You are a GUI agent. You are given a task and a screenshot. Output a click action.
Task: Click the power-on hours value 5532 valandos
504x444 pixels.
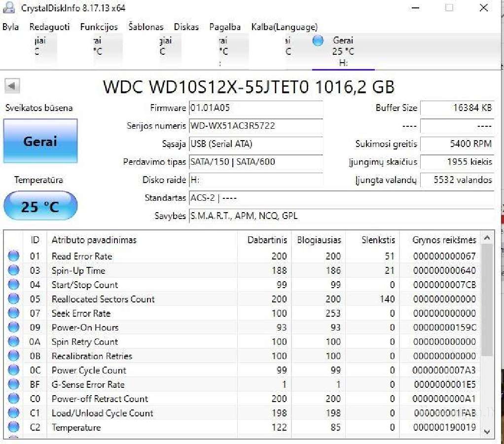pyautogui.click(x=457, y=180)
